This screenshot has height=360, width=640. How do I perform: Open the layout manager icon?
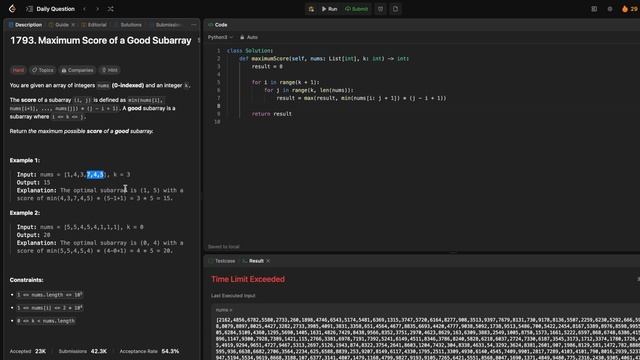tap(594, 9)
